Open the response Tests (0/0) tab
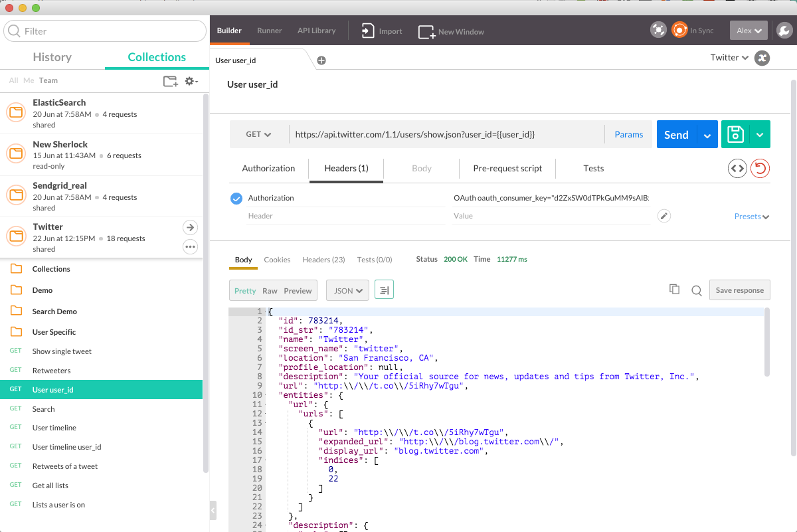Image resolution: width=797 pixels, height=532 pixels. click(x=375, y=260)
